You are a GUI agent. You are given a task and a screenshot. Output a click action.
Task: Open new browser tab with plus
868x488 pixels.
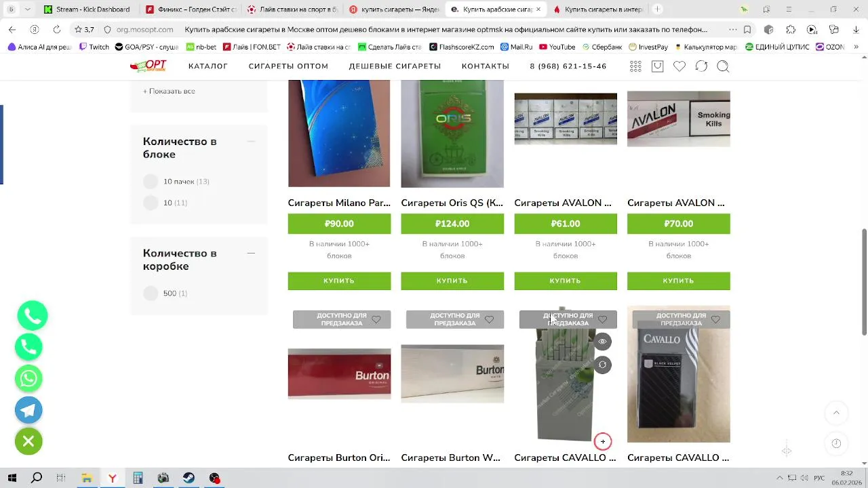(657, 9)
